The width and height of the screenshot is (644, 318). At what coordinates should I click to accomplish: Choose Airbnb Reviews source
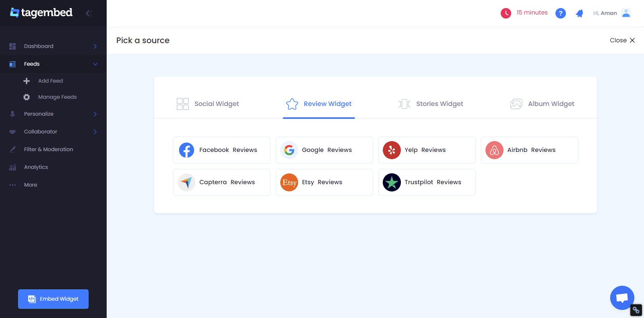(x=530, y=150)
